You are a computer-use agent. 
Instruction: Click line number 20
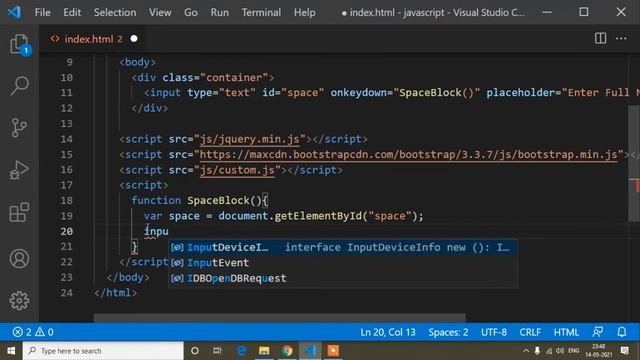point(67,231)
